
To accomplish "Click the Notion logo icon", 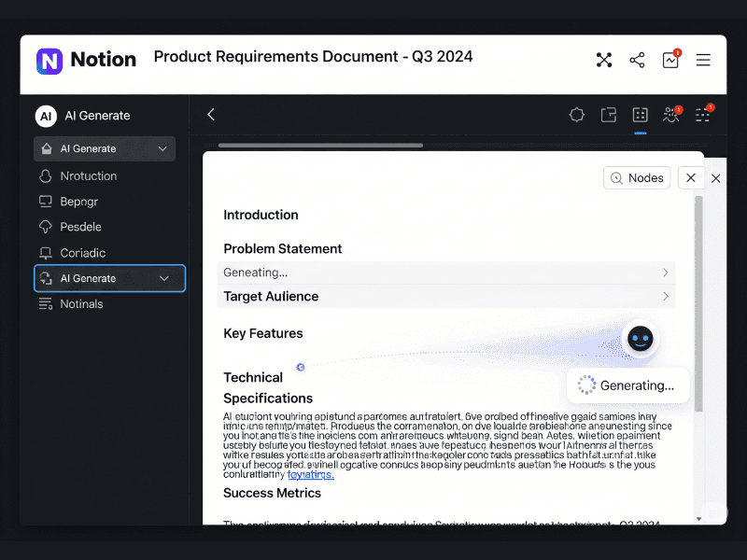I will pyautogui.click(x=49, y=61).
